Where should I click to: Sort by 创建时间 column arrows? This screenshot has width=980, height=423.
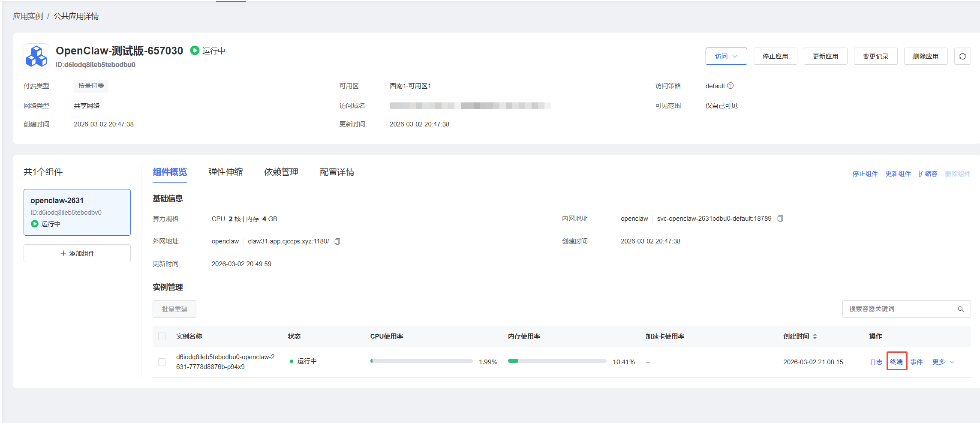coord(815,336)
